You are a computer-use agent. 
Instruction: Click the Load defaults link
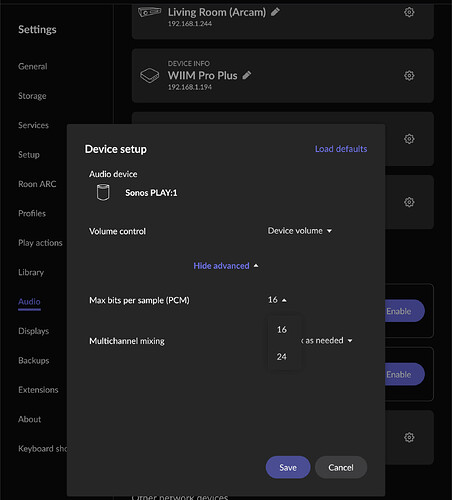coord(341,149)
